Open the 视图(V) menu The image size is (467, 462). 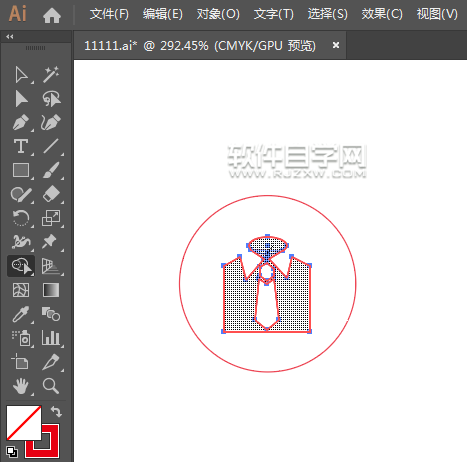pyautogui.click(x=437, y=14)
